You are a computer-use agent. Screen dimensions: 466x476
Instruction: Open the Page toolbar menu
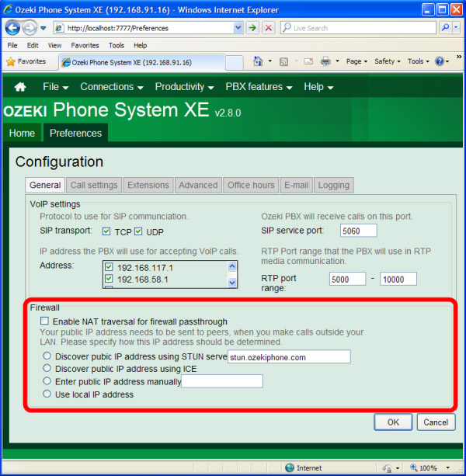[x=356, y=61]
